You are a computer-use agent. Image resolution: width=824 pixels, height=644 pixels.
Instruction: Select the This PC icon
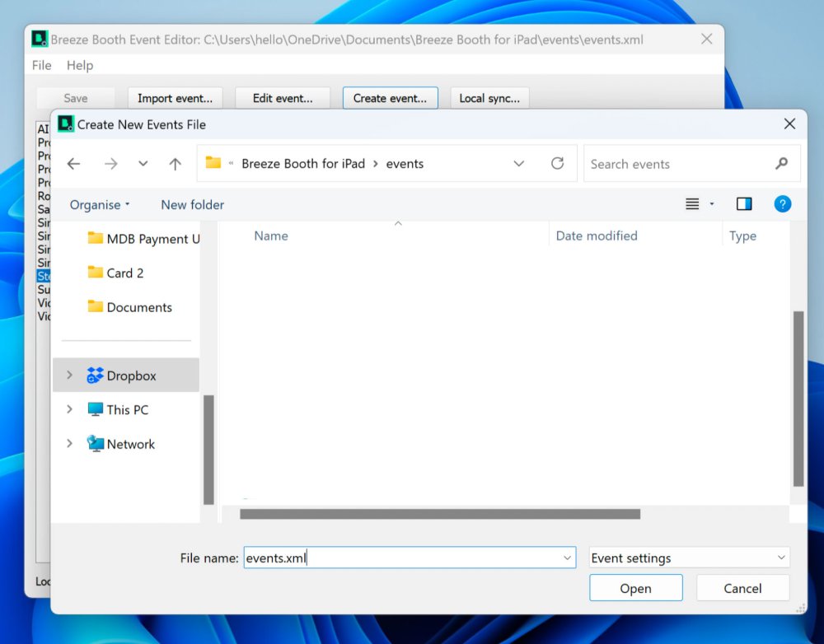coord(95,409)
